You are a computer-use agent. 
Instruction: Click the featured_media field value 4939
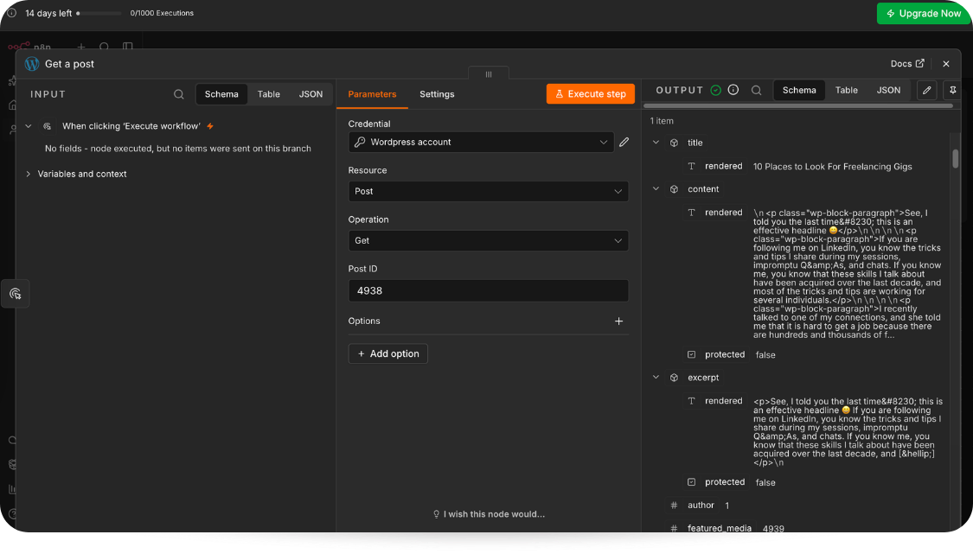click(773, 529)
